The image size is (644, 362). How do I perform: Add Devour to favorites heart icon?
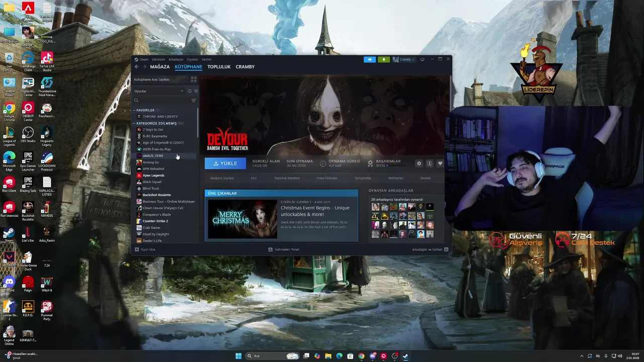click(x=440, y=163)
